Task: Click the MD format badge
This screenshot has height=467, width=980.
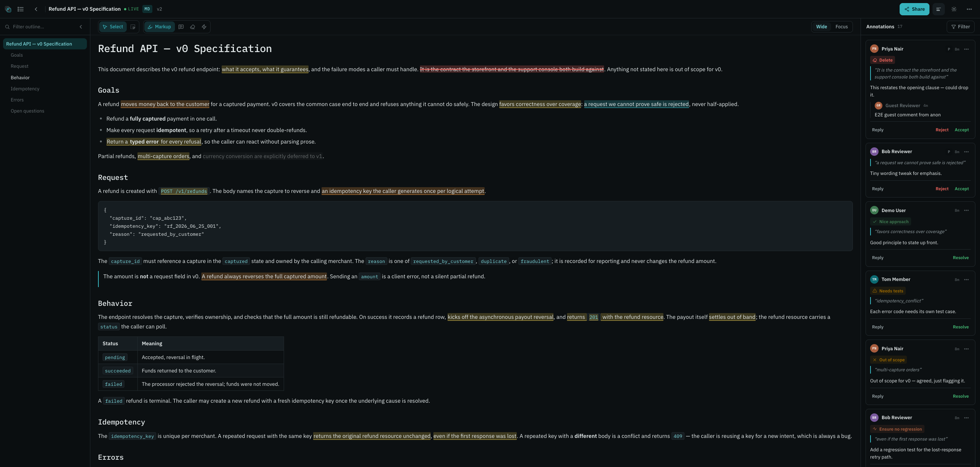Action: [147, 9]
